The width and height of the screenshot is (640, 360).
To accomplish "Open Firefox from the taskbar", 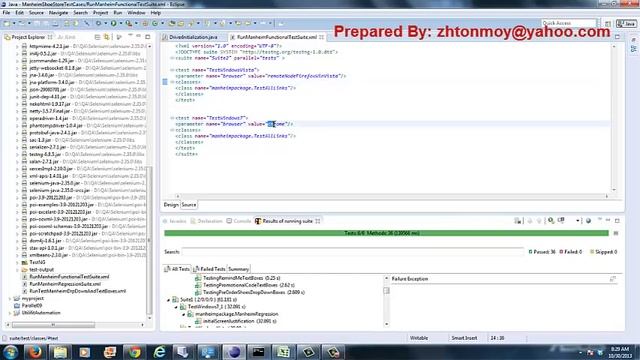I will click(36, 352).
